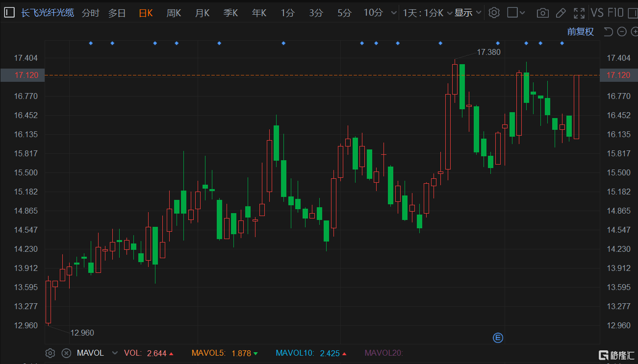Screen dimensions: 638x364
Task: Zoom out chart with minus icon
Action: [622, 32]
